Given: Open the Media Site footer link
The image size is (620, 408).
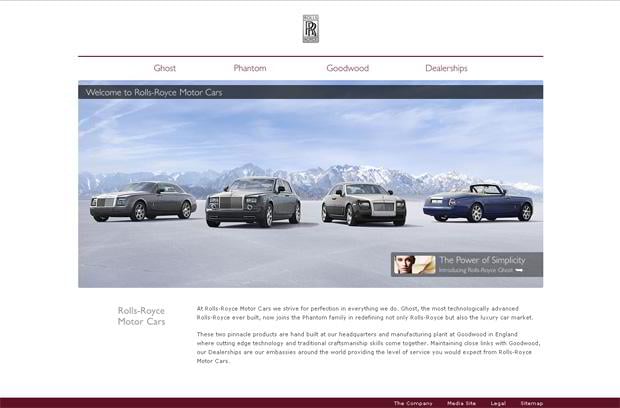Looking at the screenshot, I should tap(461, 403).
